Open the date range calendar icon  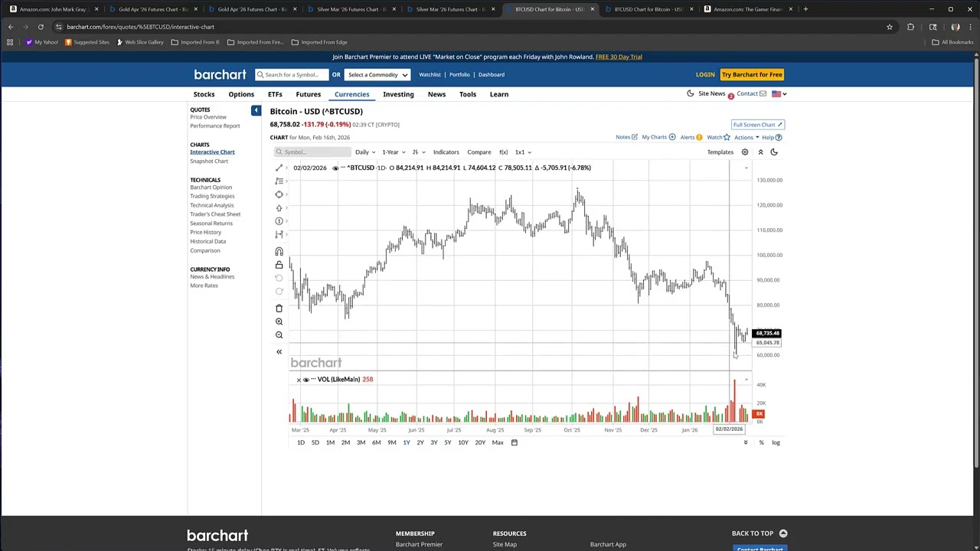pyautogui.click(x=514, y=442)
